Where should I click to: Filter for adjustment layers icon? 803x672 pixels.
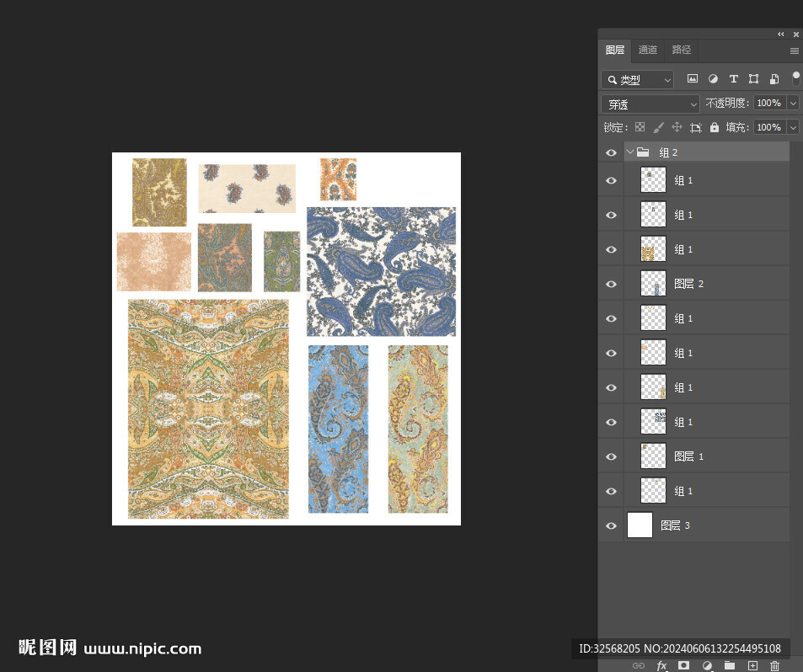click(x=713, y=79)
